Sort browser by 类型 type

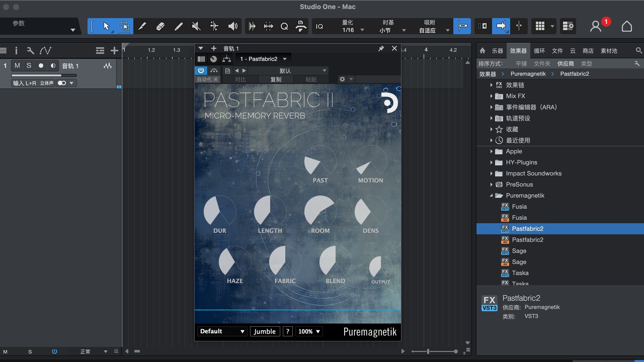pyautogui.click(x=586, y=64)
